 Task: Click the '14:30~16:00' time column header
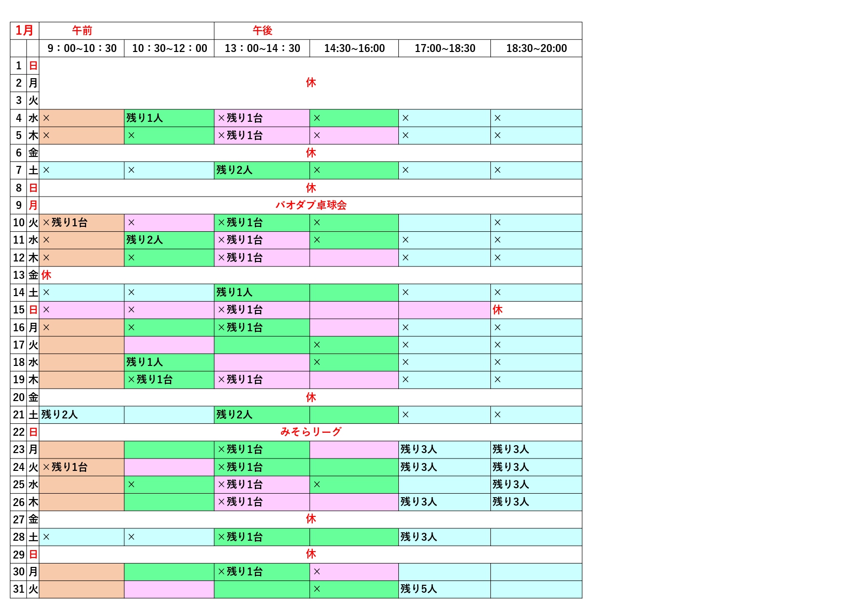click(x=354, y=49)
